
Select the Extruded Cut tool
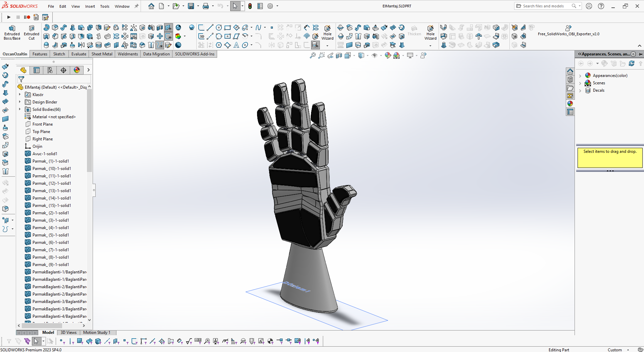pyautogui.click(x=32, y=33)
